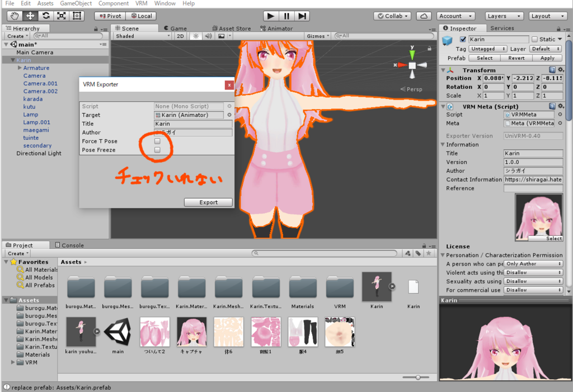This screenshot has height=392, width=573.
Task: Select the main scene asset Unity icon
Action: (x=118, y=332)
